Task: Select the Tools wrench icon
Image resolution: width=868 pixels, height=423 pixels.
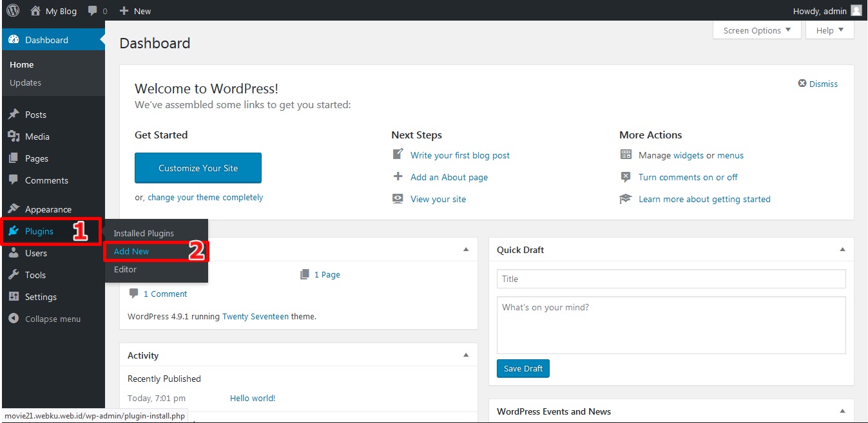Action: (14, 275)
